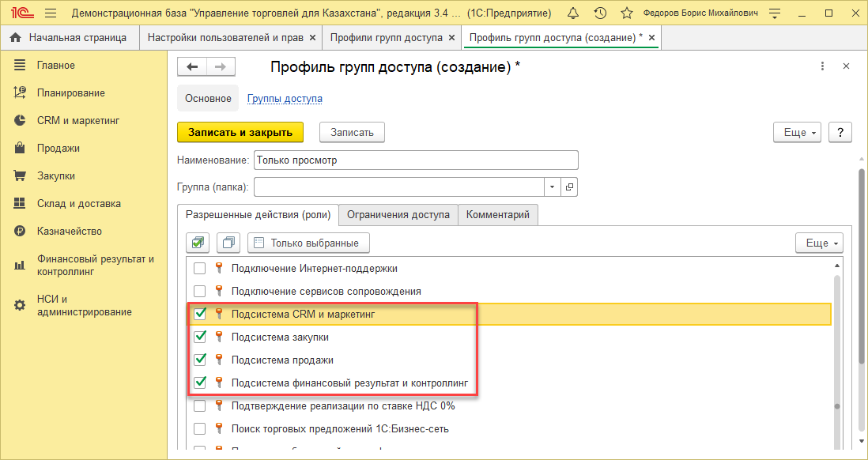The height and width of the screenshot is (460, 868).
Task: Open the Комментарий tab
Action: coord(498,214)
